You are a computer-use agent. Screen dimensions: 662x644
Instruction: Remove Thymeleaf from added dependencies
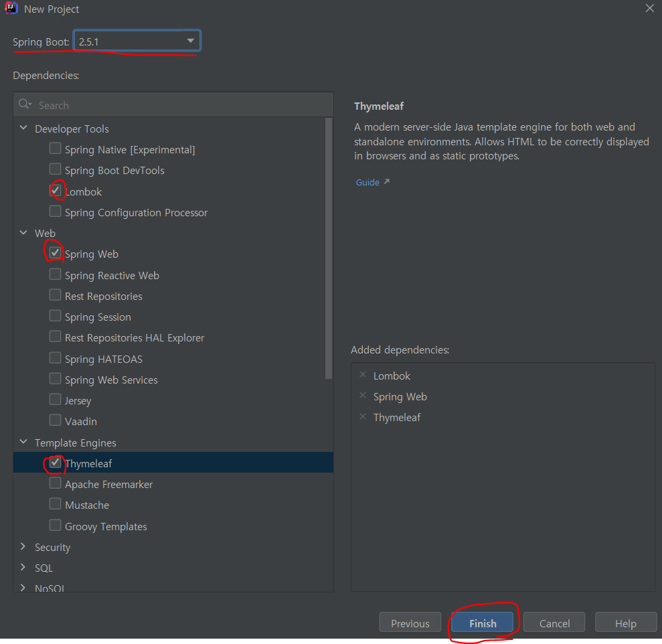363,416
